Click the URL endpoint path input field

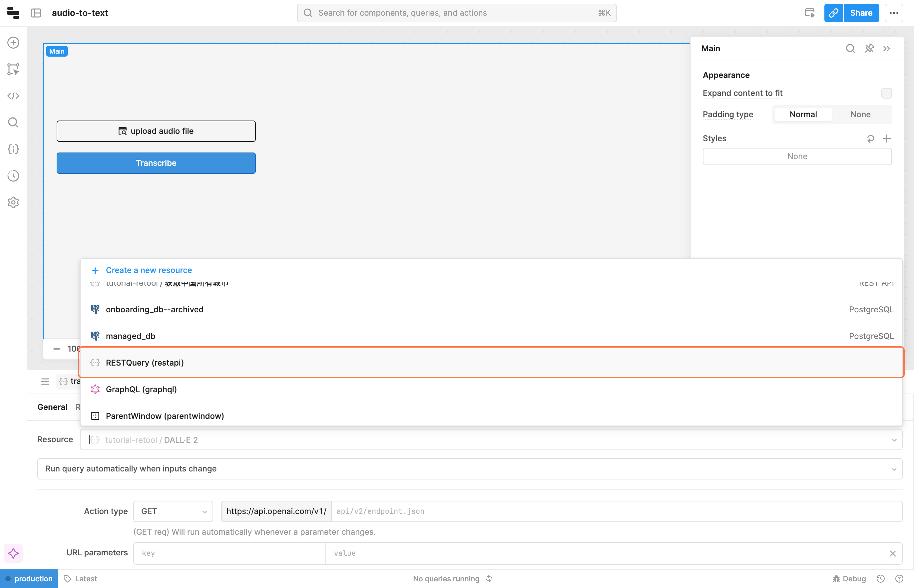(x=616, y=511)
